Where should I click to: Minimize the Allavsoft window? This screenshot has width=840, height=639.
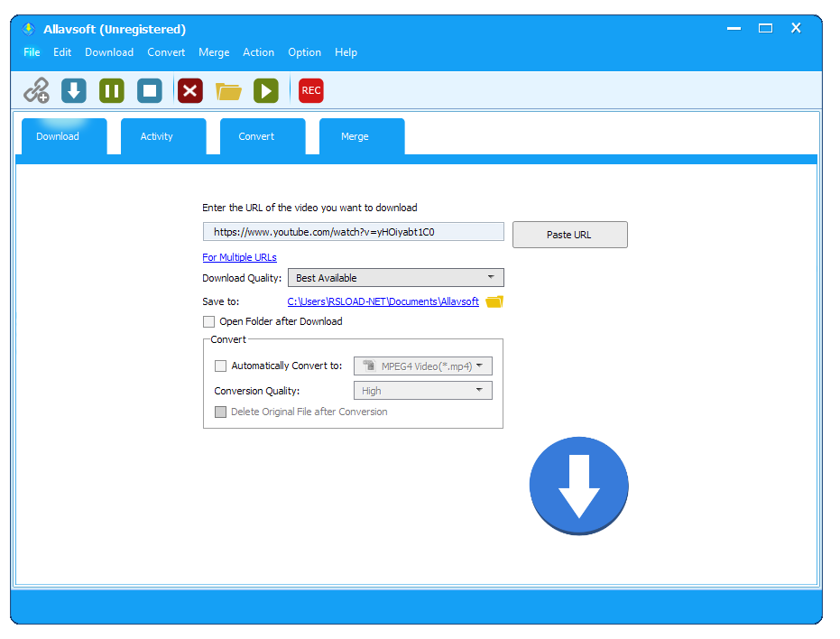click(734, 28)
